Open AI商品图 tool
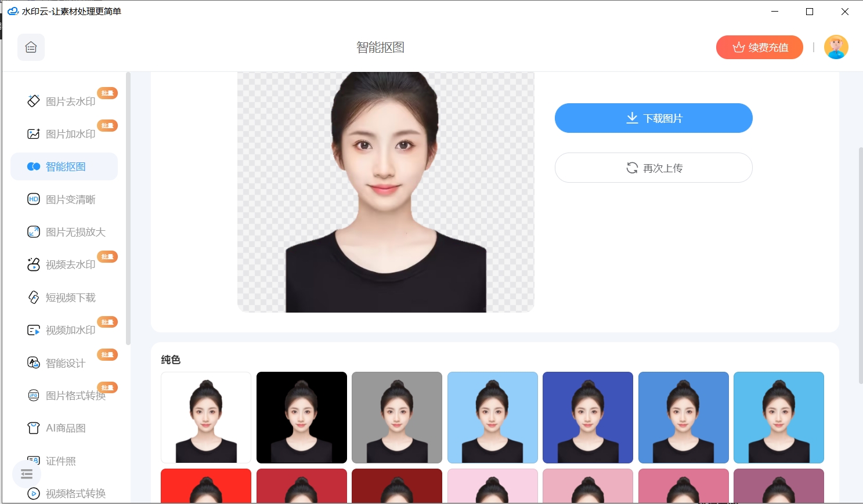This screenshot has width=863, height=504. coord(64,428)
